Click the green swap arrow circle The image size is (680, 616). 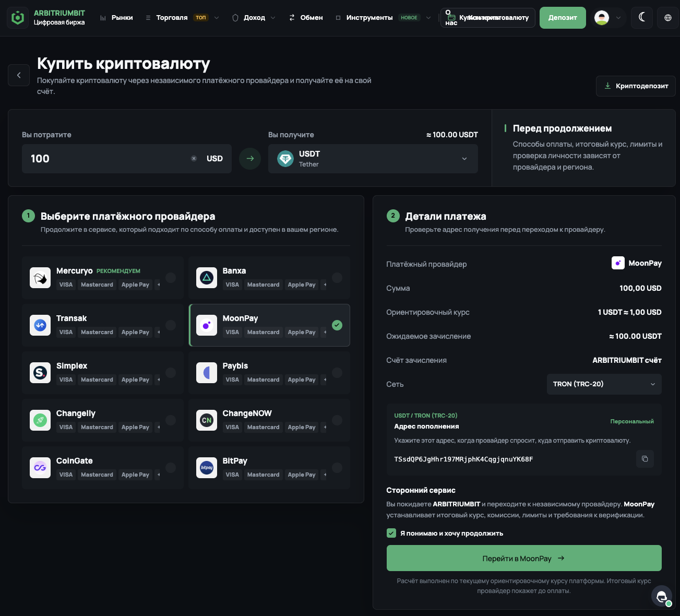click(250, 159)
